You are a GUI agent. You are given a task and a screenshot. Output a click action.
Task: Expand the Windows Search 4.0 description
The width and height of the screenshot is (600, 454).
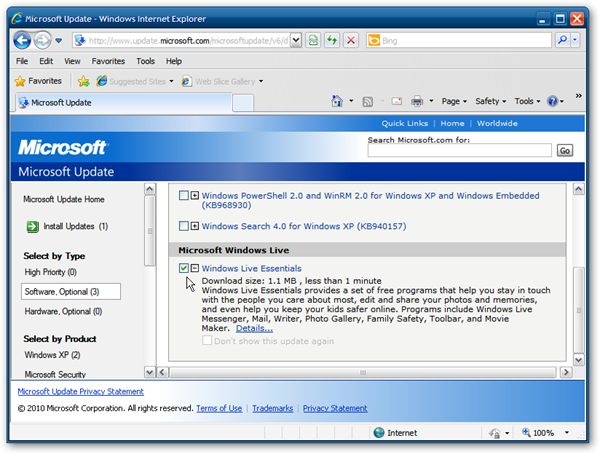194,226
